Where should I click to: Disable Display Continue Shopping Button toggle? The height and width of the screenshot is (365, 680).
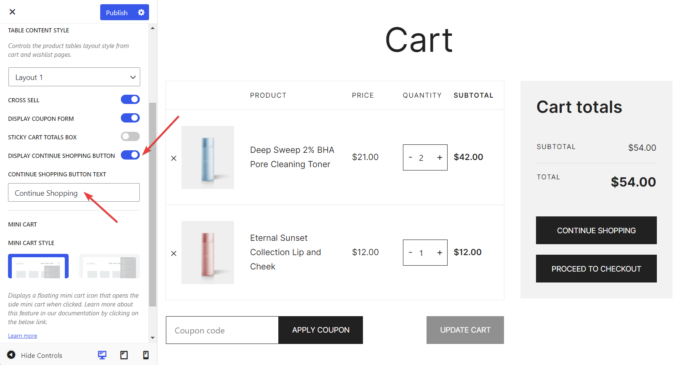[130, 155]
